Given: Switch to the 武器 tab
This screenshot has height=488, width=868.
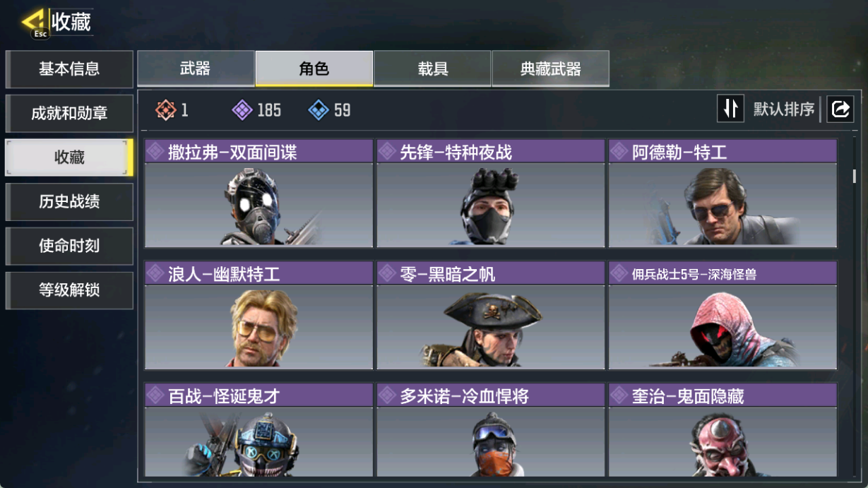Looking at the screenshot, I should click(196, 69).
